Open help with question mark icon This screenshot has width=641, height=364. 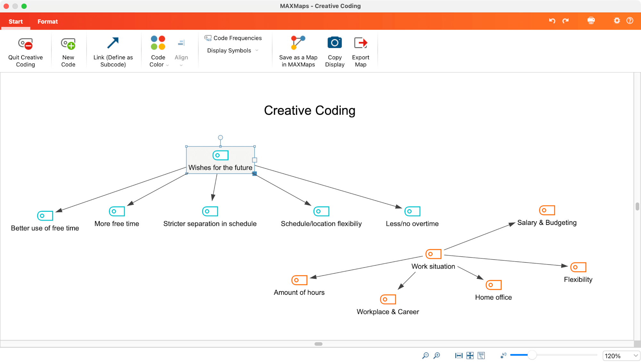click(x=630, y=21)
